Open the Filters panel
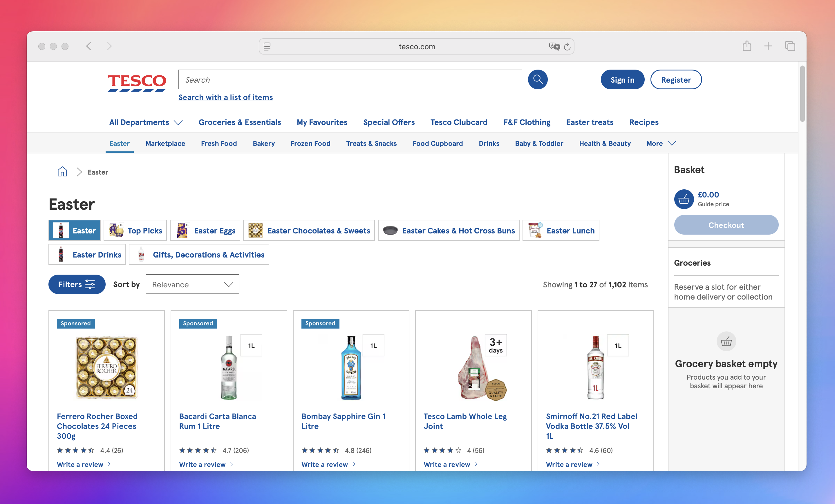Image resolution: width=835 pixels, height=504 pixels. point(77,284)
